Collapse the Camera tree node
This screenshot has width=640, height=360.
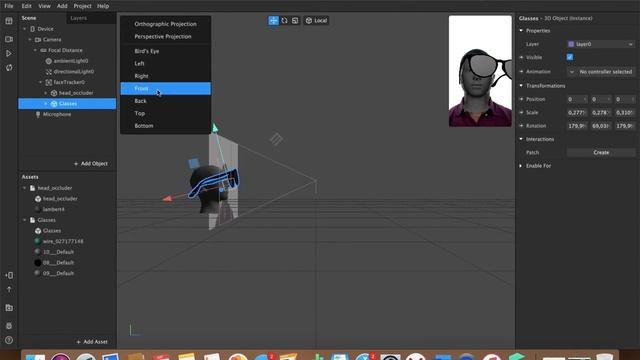click(30, 40)
